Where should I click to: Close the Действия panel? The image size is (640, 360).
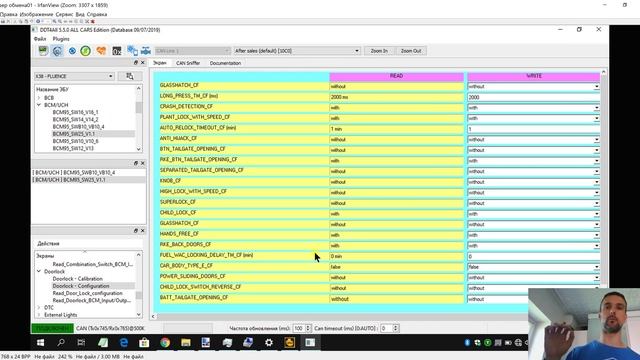coord(142,231)
